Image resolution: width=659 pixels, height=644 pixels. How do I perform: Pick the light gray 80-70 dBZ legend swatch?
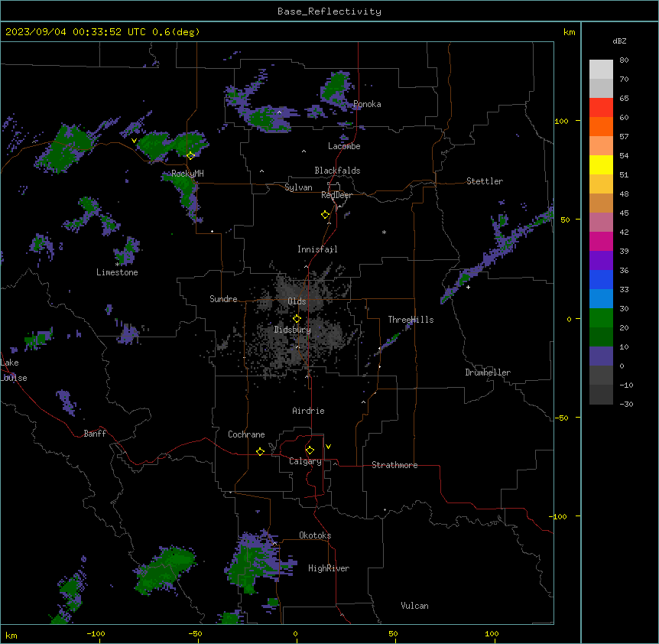pos(601,70)
